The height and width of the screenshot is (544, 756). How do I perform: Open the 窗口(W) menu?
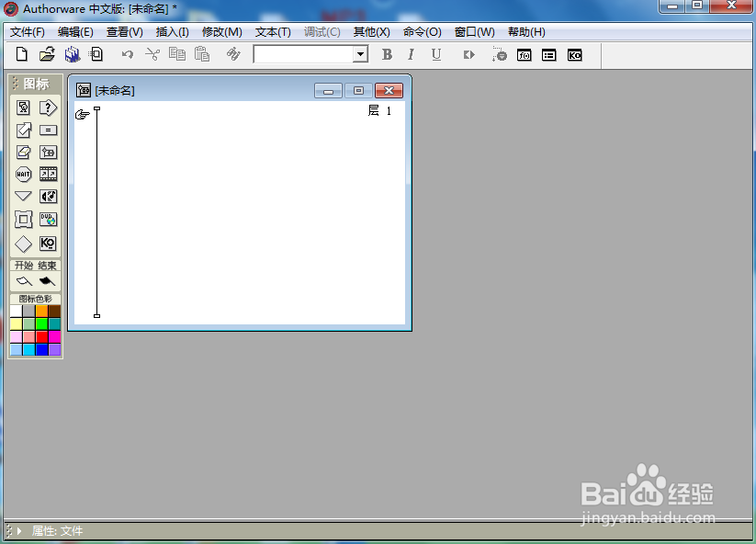tap(474, 32)
